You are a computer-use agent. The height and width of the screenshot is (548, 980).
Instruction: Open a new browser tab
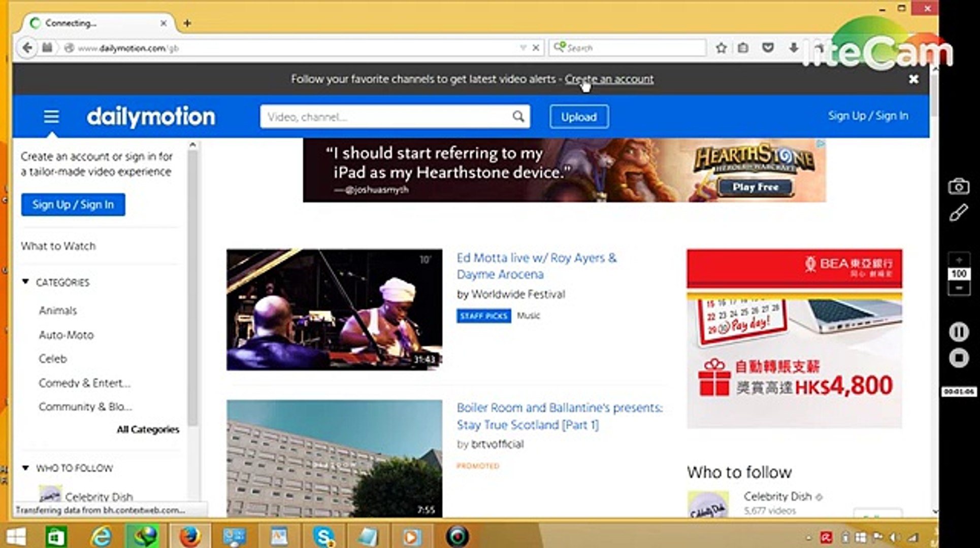(188, 23)
